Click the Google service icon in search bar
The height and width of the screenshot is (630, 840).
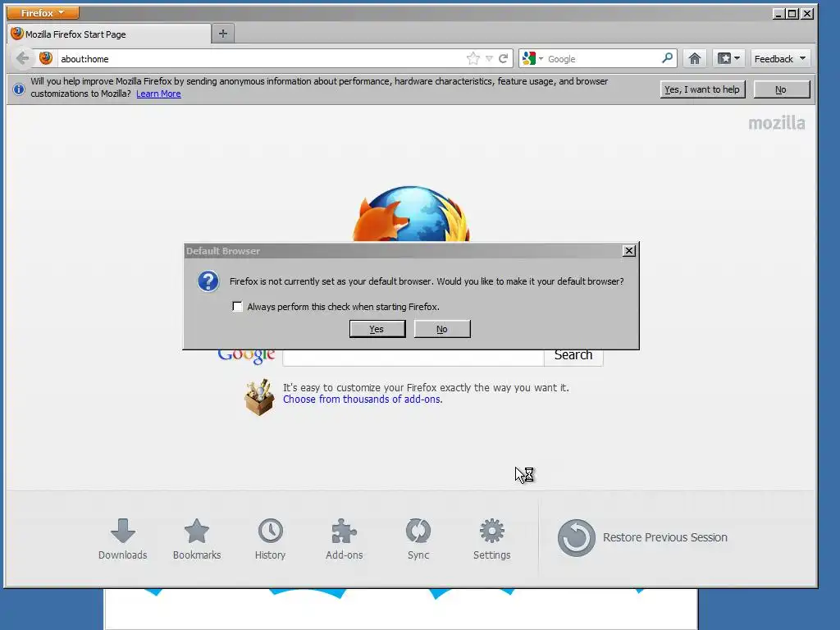(x=529, y=58)
